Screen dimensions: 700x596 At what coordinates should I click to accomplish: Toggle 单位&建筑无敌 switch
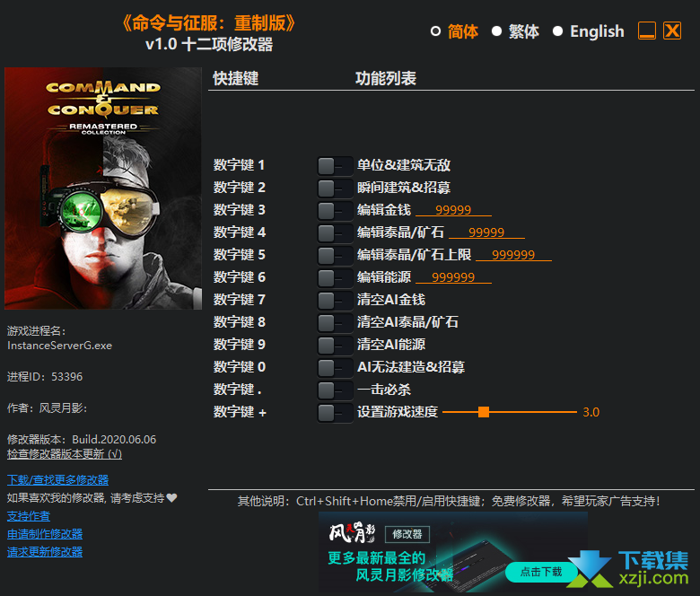click(335, 166)
